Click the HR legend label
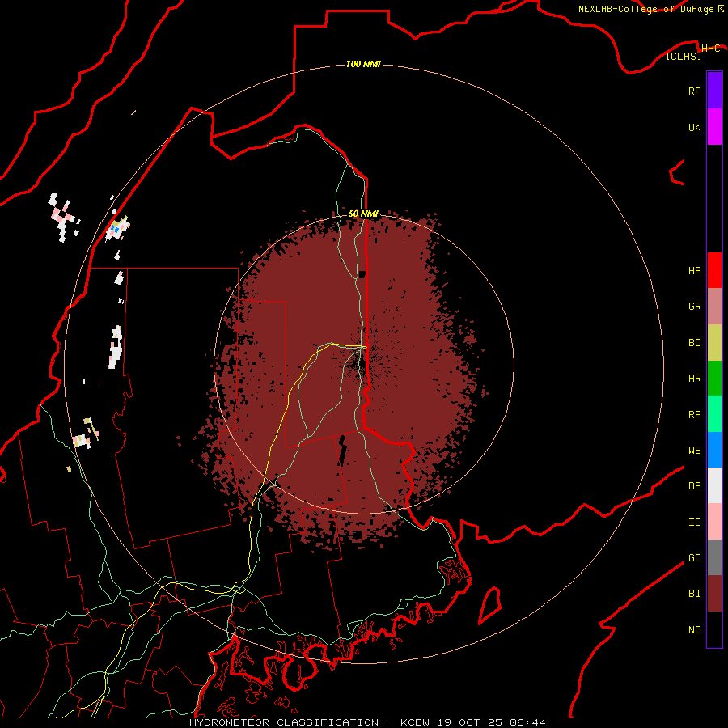 694,379
